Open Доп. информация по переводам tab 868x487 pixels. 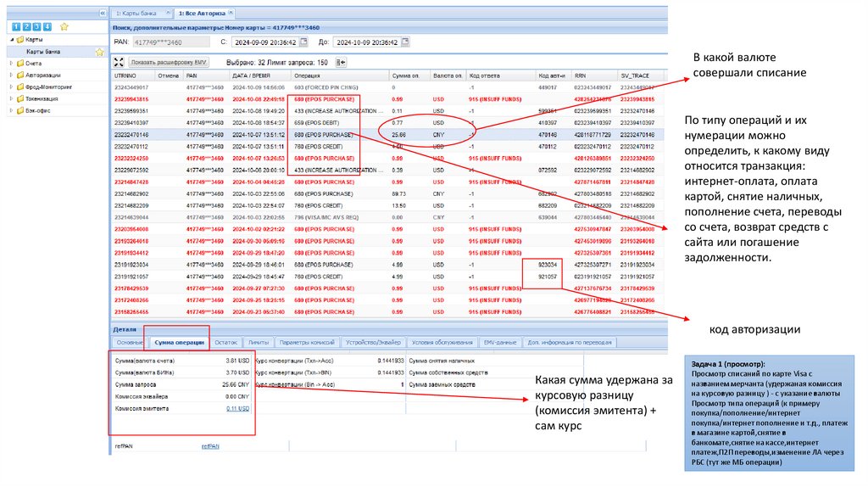(570, 343)
